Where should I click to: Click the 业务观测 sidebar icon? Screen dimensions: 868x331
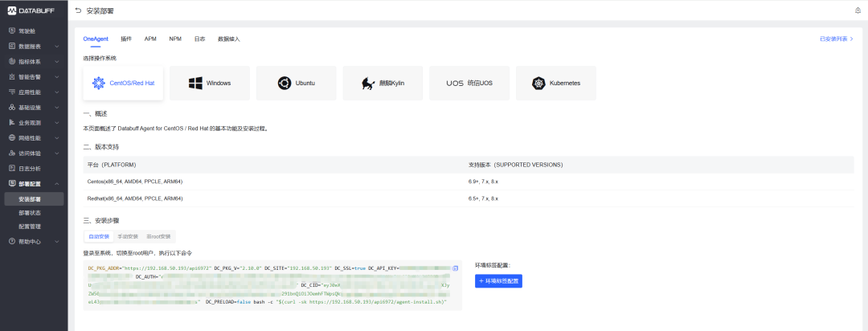point(12,122)
